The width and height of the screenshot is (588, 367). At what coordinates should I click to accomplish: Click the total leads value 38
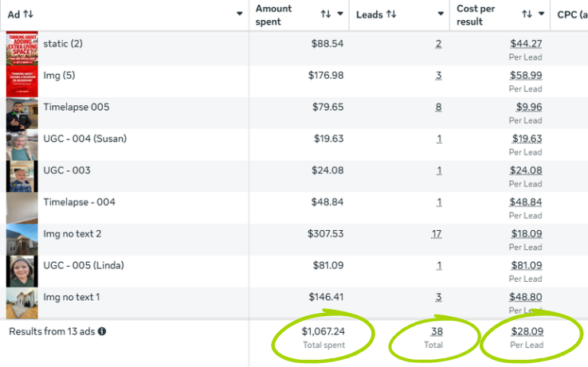tap(437, 331)
